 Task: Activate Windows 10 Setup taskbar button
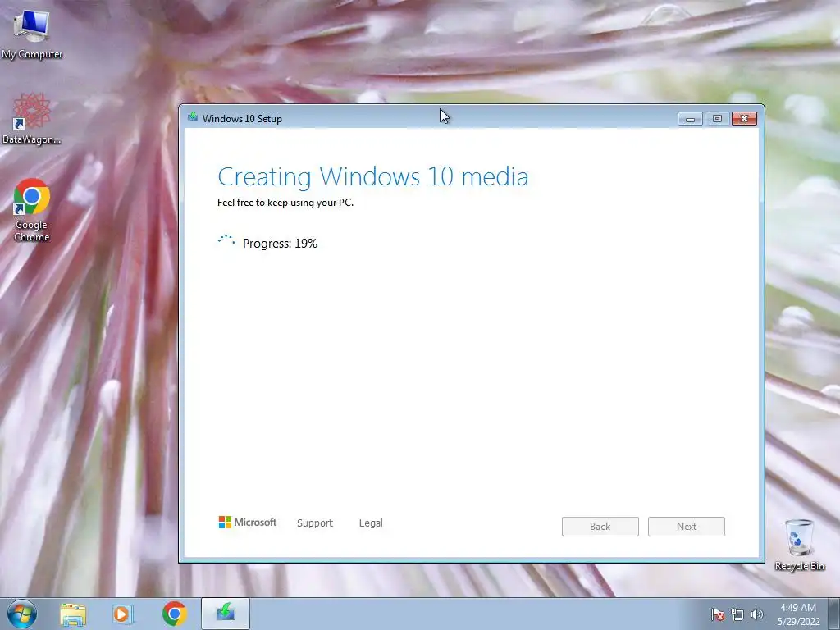tap(226, 614)
